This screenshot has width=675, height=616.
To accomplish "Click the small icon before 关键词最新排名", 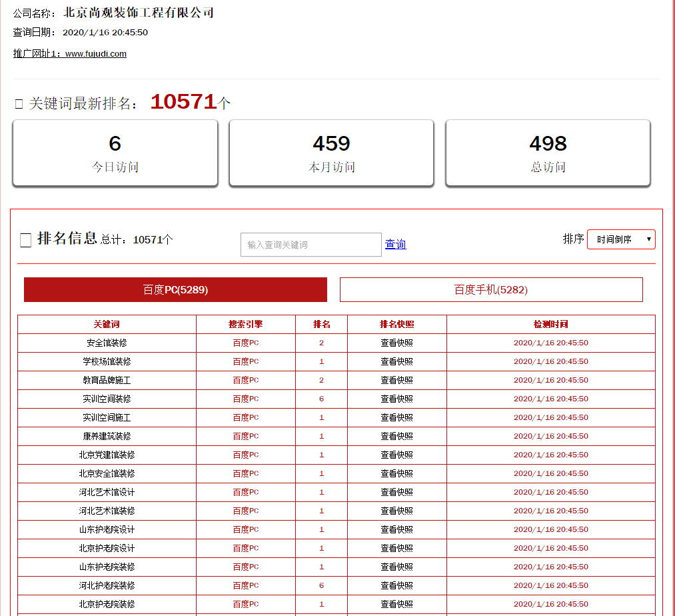I will pyautogui.click(x=19, y=103).
